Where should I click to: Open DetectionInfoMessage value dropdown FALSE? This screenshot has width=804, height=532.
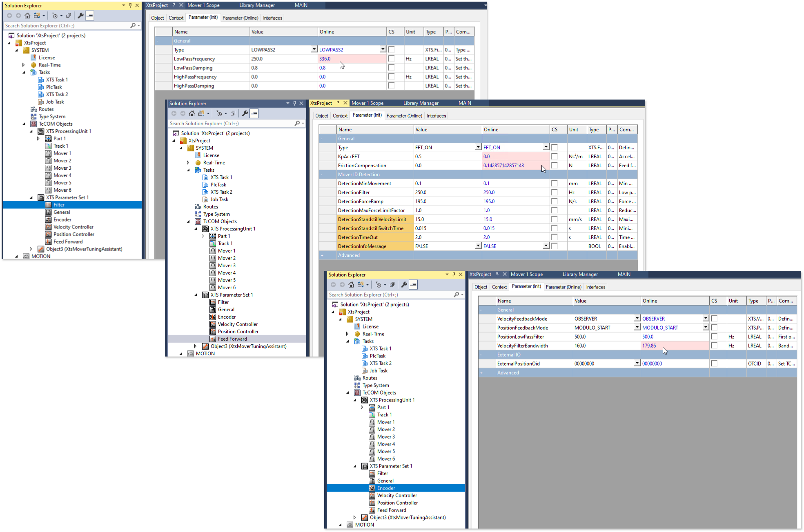click(478, 246)
